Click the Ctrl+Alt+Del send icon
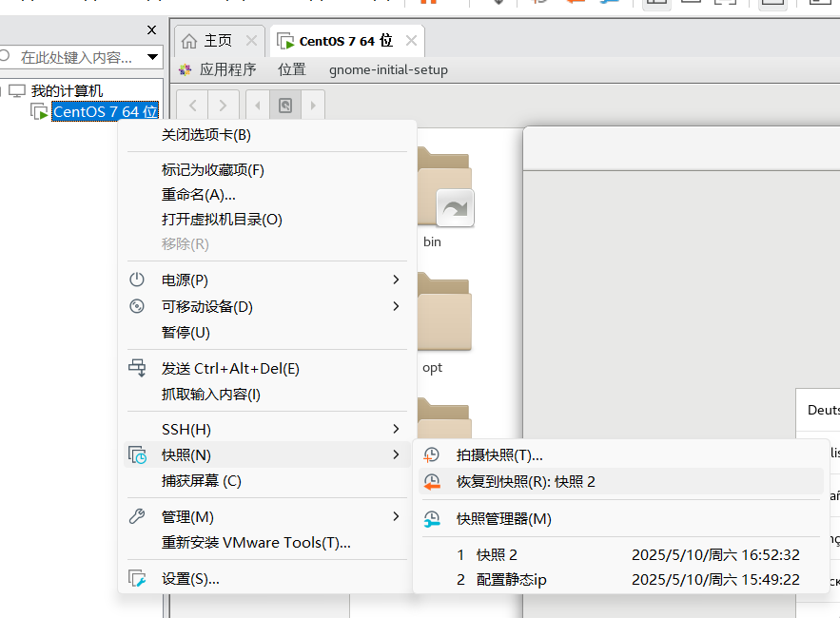 pos(137,368)
